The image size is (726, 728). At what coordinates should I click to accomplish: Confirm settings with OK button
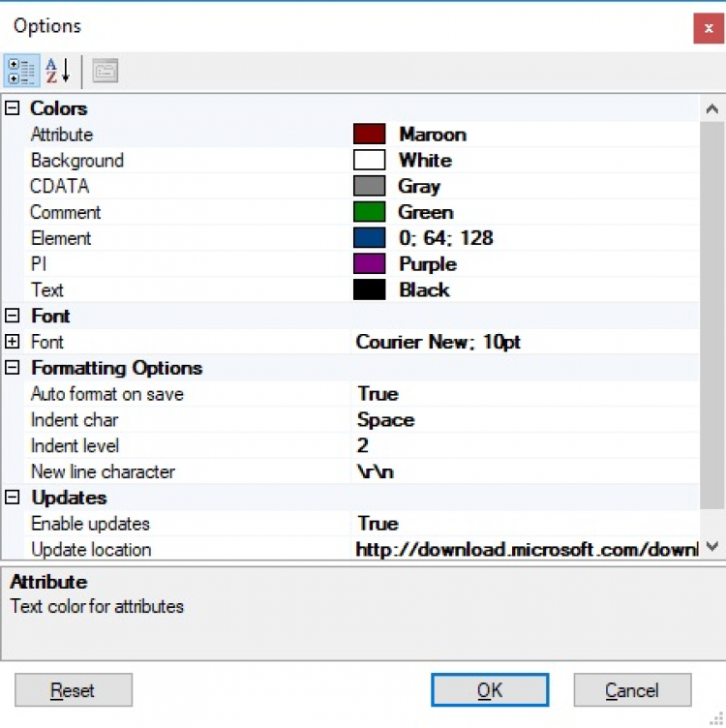[x=490, y=690]
